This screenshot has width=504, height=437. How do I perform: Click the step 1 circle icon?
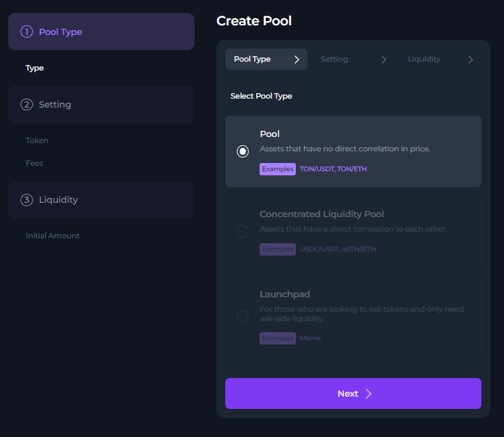coord(27,32)
